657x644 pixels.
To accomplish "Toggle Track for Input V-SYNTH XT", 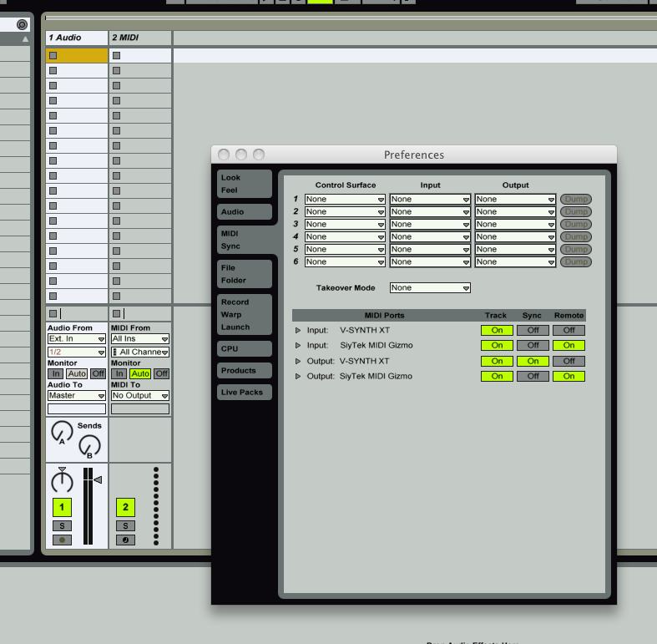I will point(497,331).
